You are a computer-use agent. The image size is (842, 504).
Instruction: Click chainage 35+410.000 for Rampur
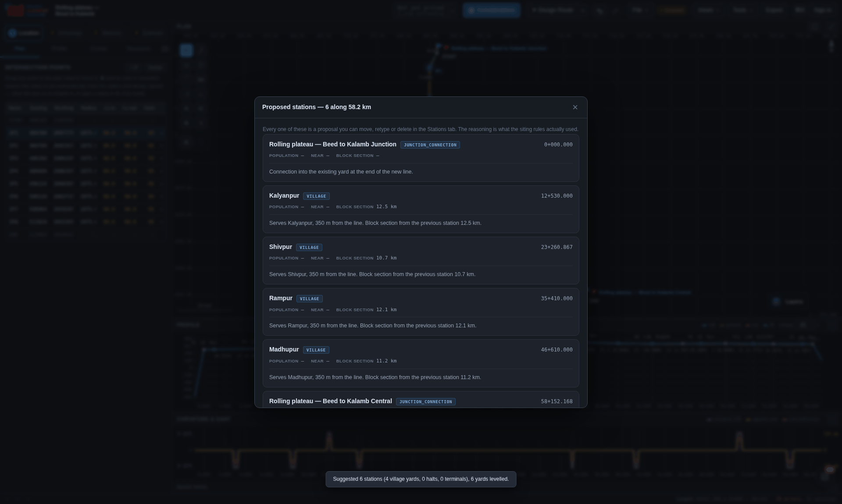tap(557, 298)
